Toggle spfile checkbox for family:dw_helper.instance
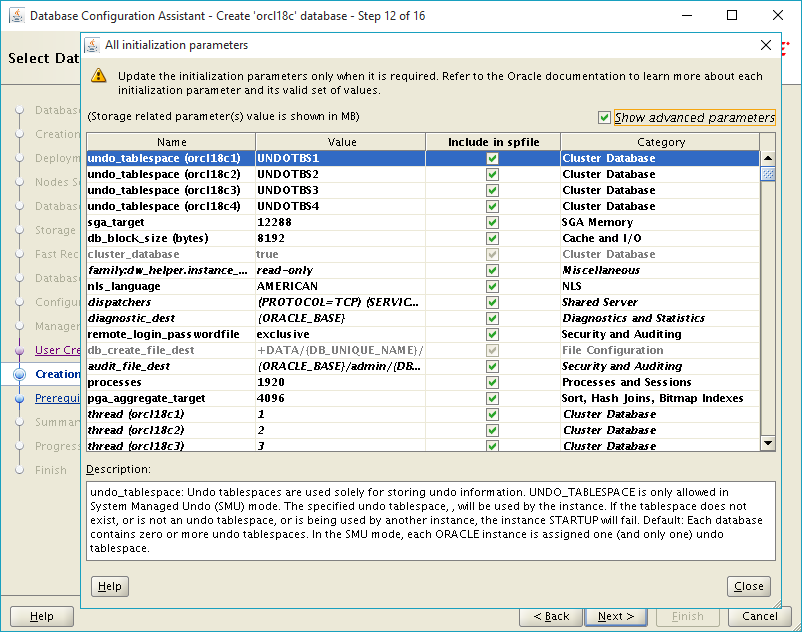 point(493,270)
